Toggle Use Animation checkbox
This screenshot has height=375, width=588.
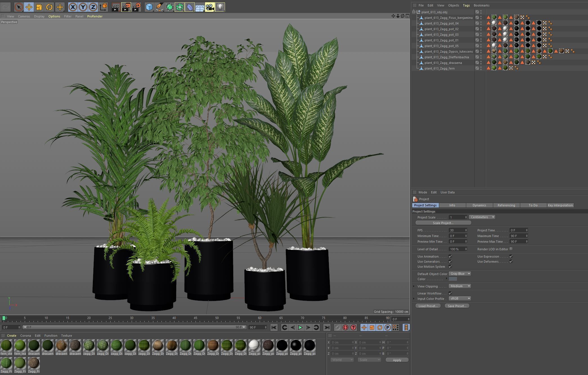[450, 256]
